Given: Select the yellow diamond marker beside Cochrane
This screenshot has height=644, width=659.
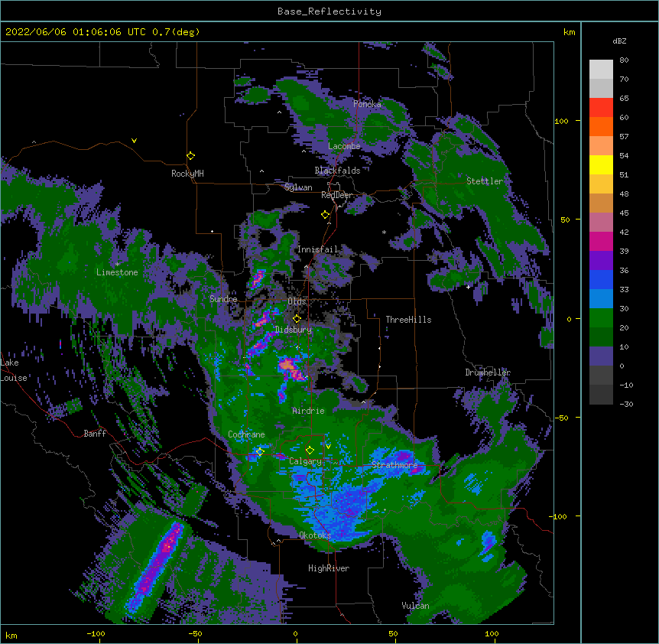Looking at the screenshot, I should tap(260, 452).
